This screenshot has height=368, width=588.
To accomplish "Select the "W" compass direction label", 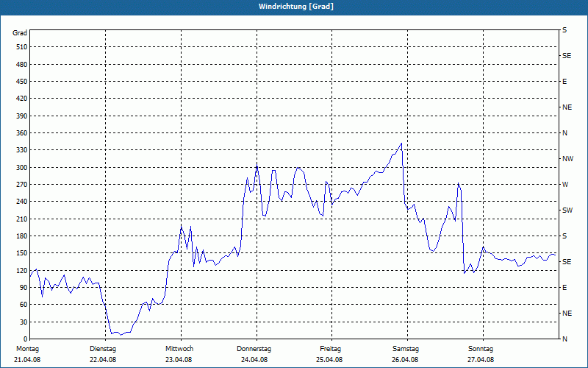I will [x=565, y=185].
